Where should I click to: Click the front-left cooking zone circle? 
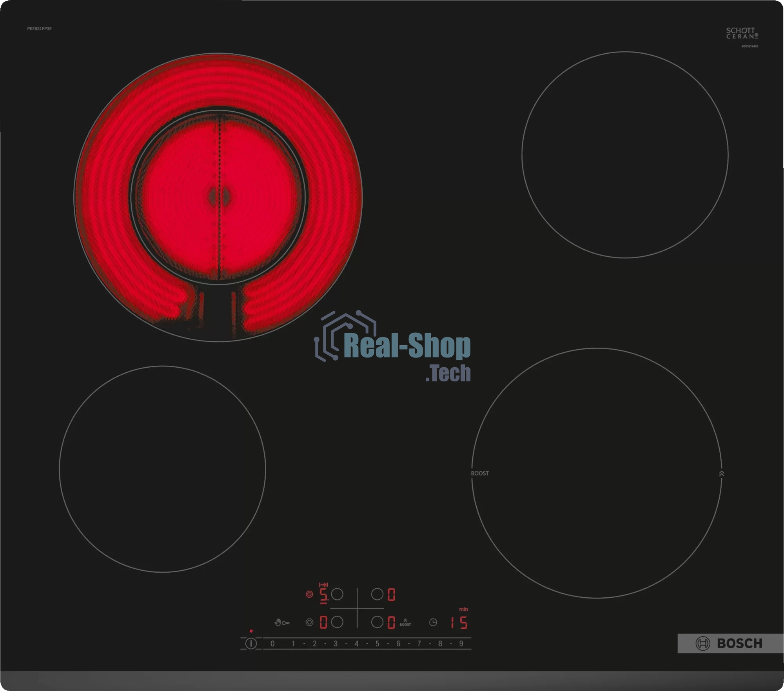pos(162,469)
